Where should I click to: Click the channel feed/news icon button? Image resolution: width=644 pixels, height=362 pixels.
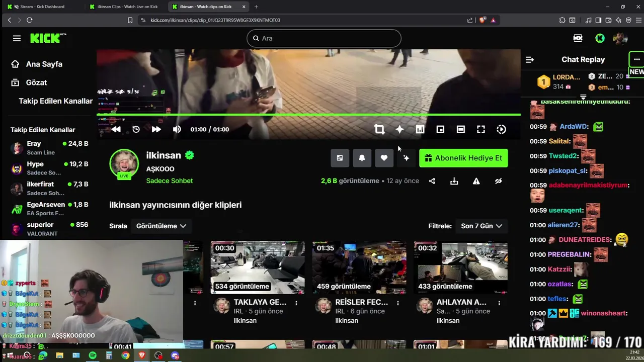(340, 158)
